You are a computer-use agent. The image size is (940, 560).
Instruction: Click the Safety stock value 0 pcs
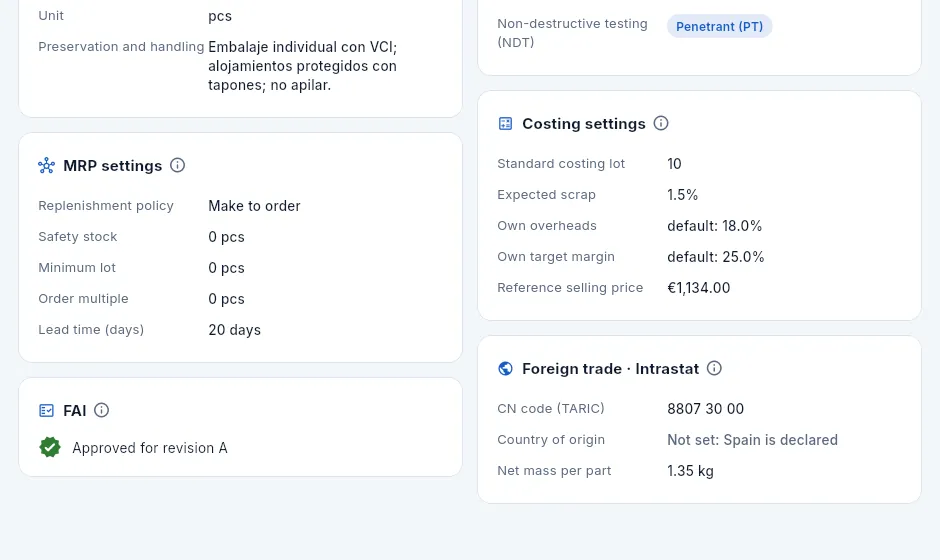pos(227,237)
